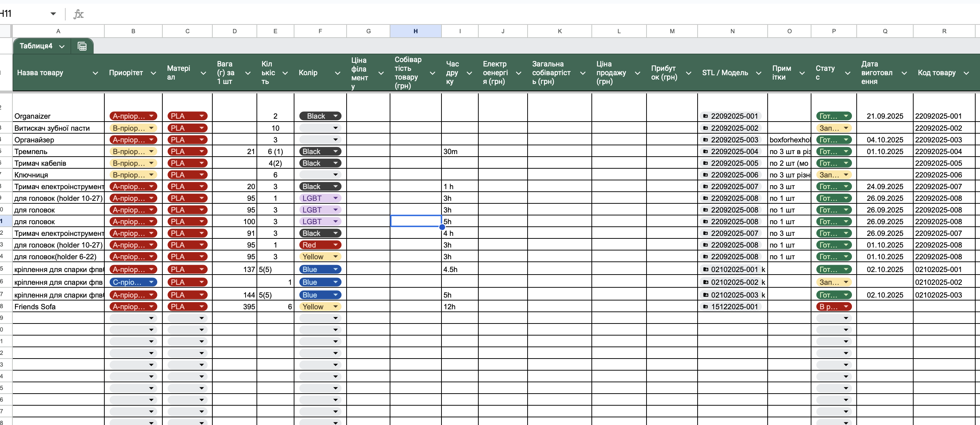This screenshot has height=425, width=980.
Task: Open the Organaizer row status chip Гот...
Action: (834, 116)
